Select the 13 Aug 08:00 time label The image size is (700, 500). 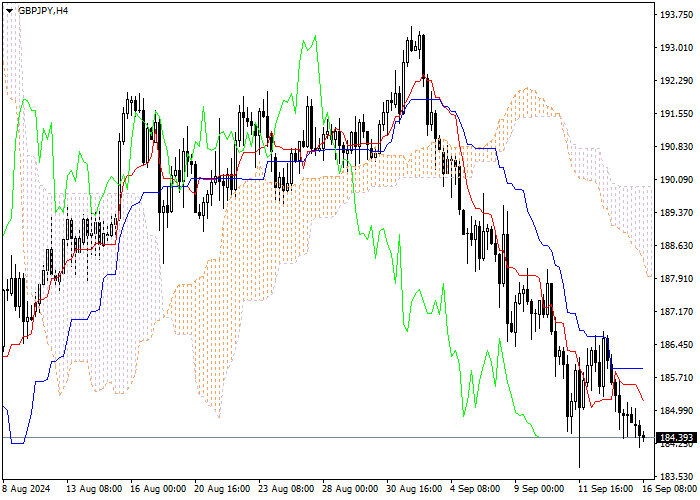tap(94, 489)
